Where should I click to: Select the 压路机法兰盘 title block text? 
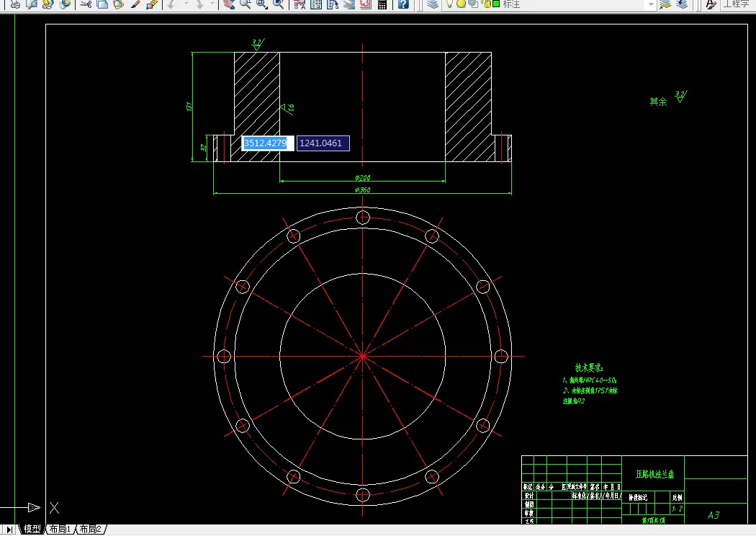pyautogui.click(x=654, y=474)
